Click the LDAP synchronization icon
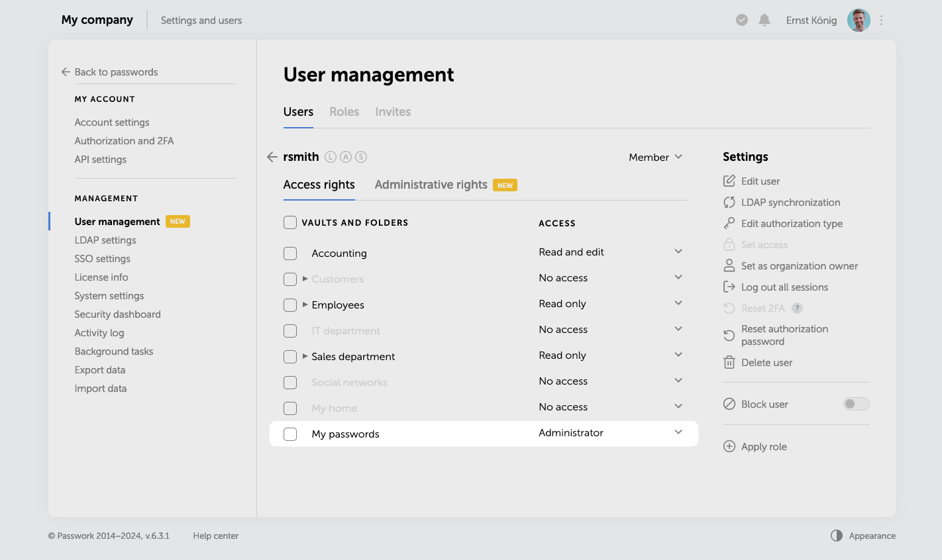The image size is (942, 560). pyautogui.click(x=729, y=202)
